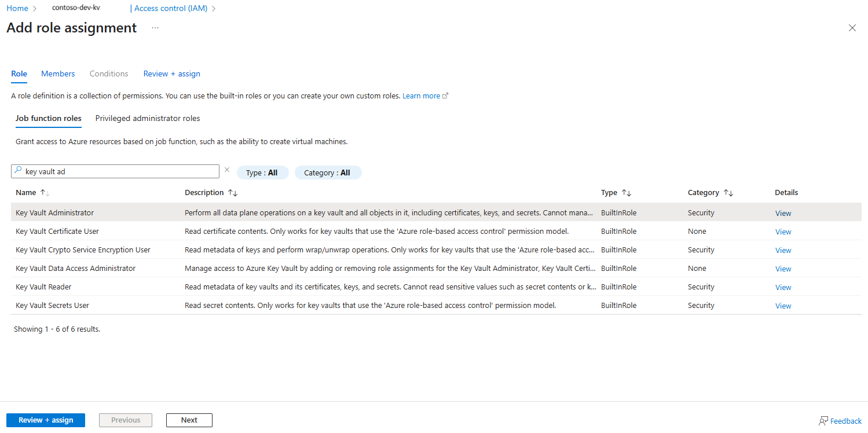Select the Key Vault Secrets User role

coord(53,305)
